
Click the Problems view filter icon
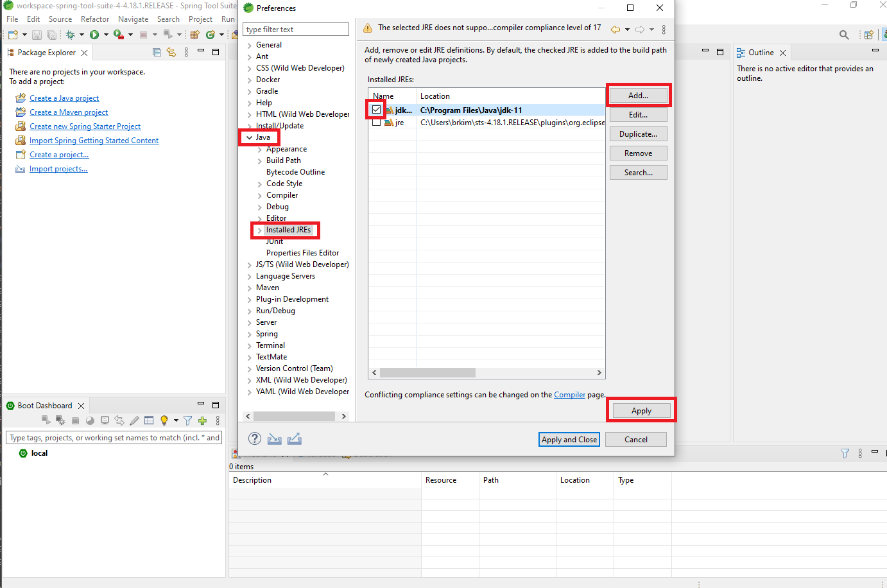coord(845,453)
